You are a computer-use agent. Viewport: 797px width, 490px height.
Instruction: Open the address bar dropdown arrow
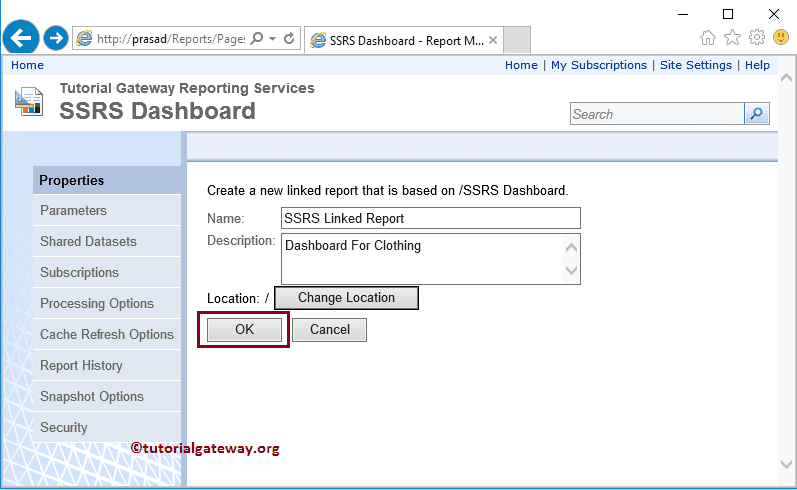(x=272, y=39)
